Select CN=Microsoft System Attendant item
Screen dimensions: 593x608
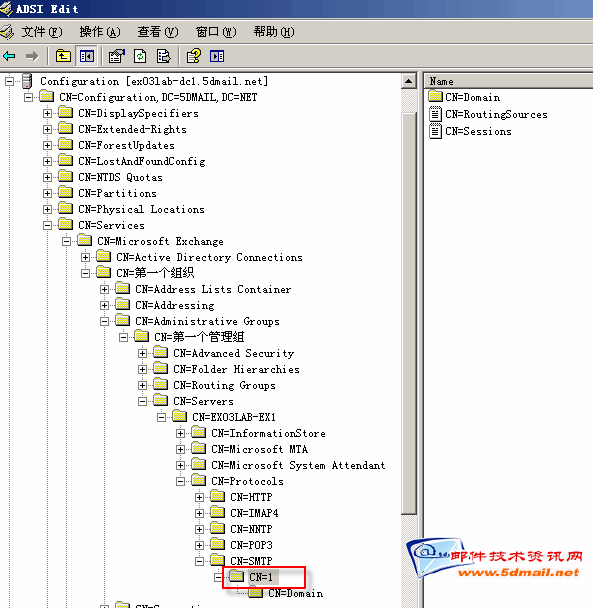pyautogui.click(x=298, y=465)
